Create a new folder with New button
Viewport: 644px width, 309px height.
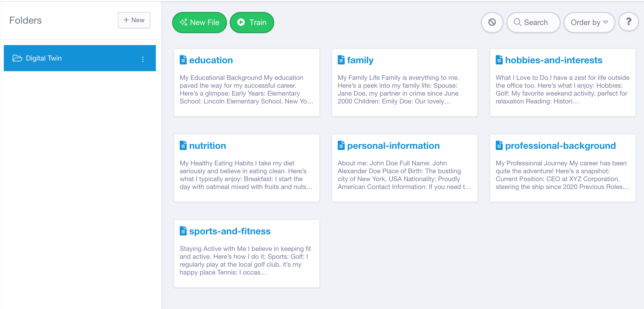click(134, 20)
